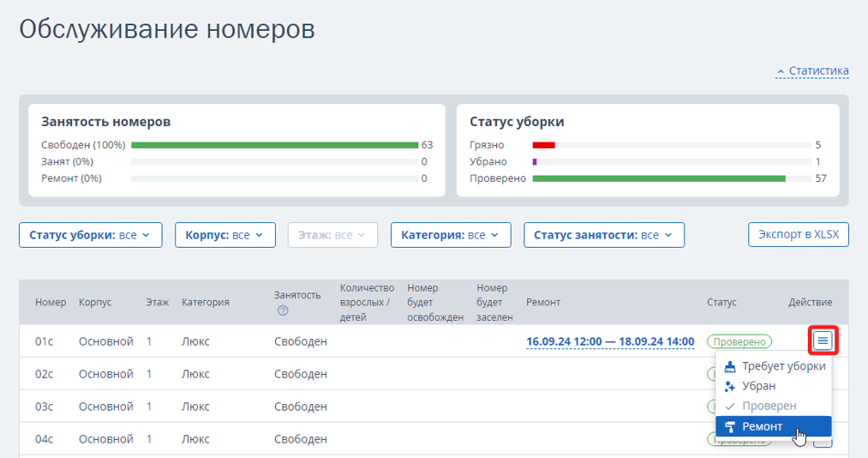
Task: Click the Статус уборки panel heading
Action: pyautogui.click(x=517, y=122)
